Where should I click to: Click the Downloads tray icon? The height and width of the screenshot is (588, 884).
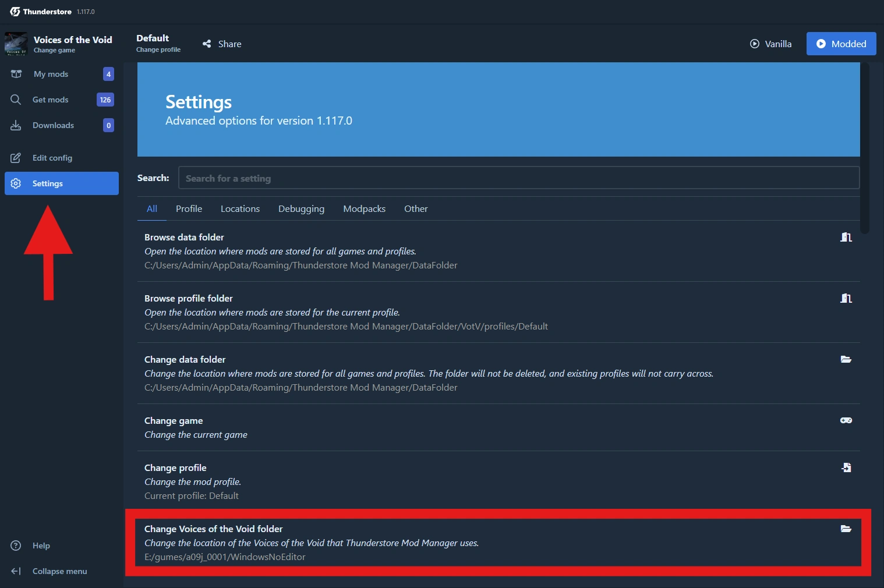(x=16, y=125)
